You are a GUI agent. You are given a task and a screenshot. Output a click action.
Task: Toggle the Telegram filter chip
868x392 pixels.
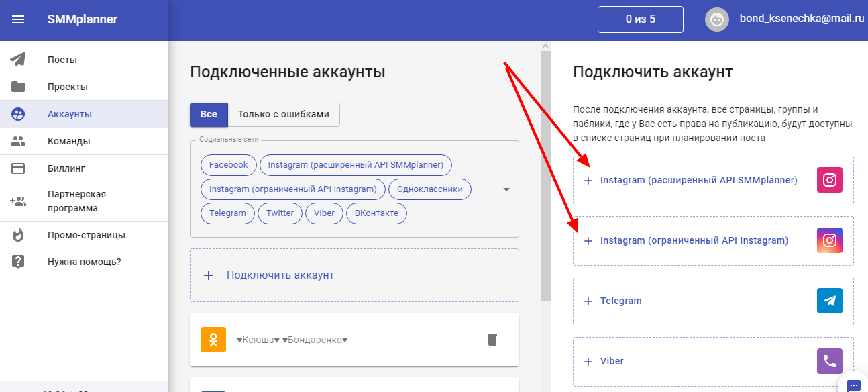(x=227, y=213)
